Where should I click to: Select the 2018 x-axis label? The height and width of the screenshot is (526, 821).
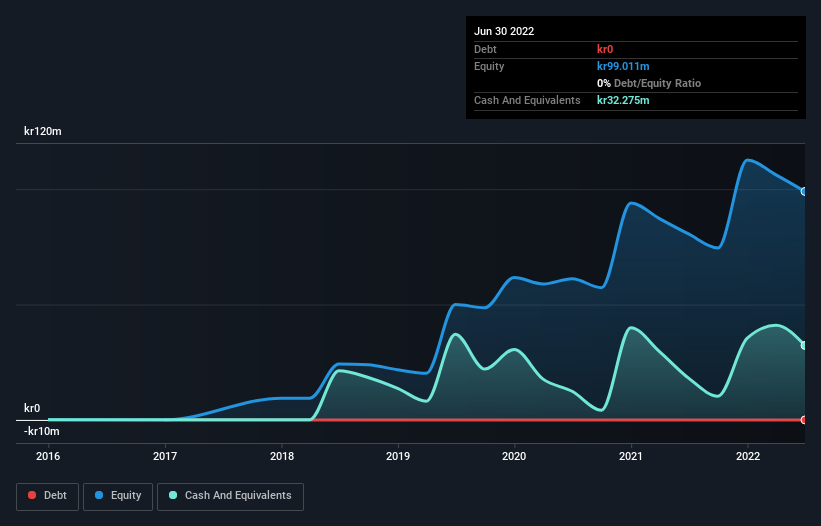click(282, 456)
